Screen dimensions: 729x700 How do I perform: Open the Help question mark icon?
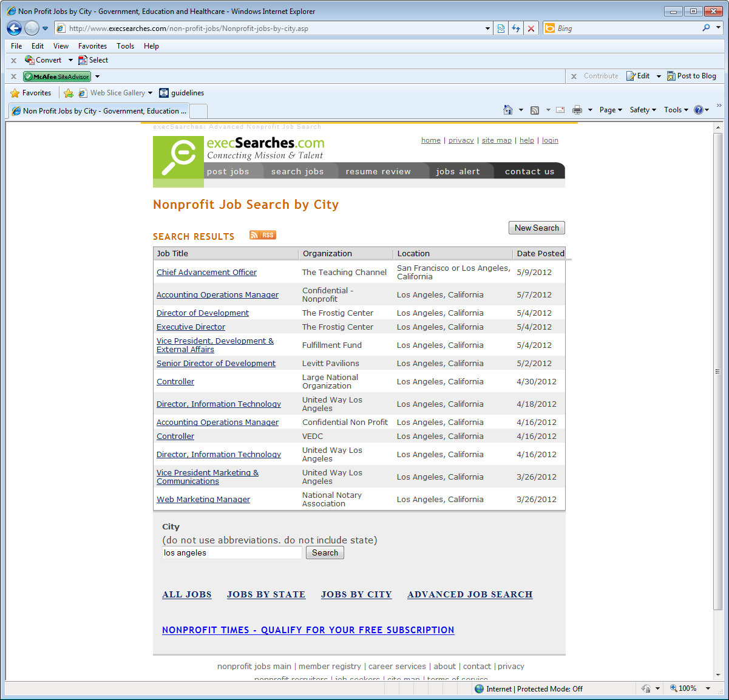(699, 110)
